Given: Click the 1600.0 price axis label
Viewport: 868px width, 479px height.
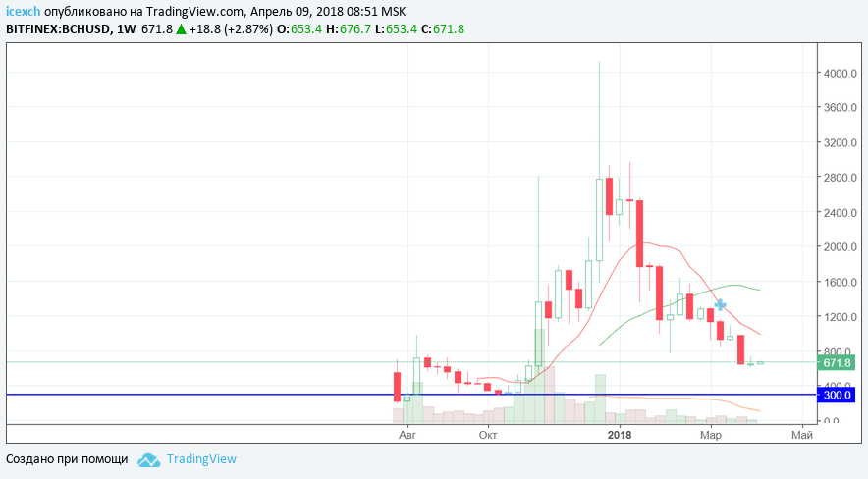Looking at the screenshot, I should point(840,282).
